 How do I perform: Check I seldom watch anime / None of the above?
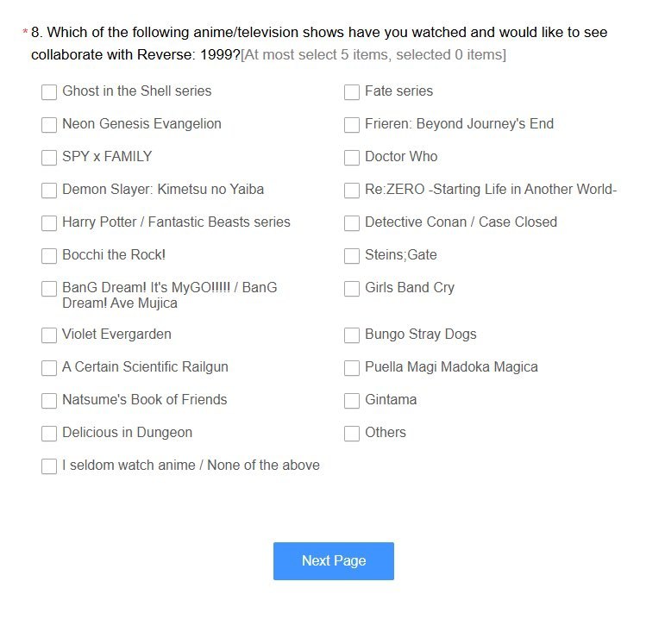point(49,466)
